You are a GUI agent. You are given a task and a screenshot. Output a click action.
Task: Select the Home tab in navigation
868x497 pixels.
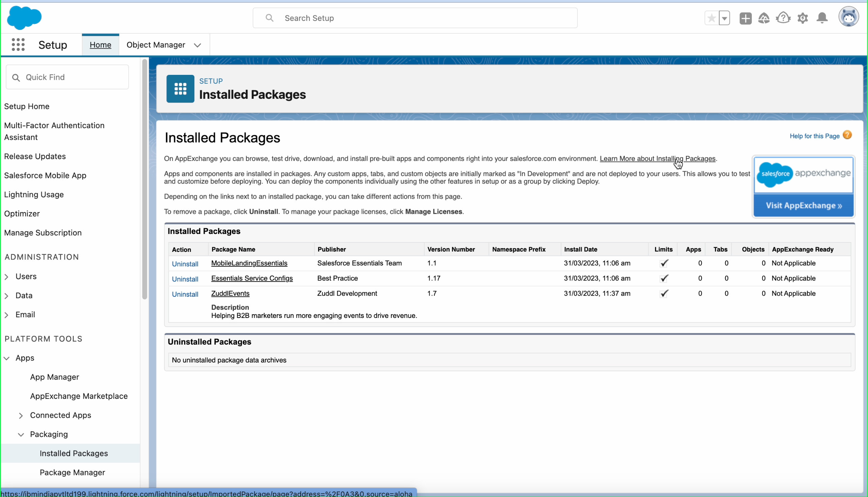[x=99, y=45]
